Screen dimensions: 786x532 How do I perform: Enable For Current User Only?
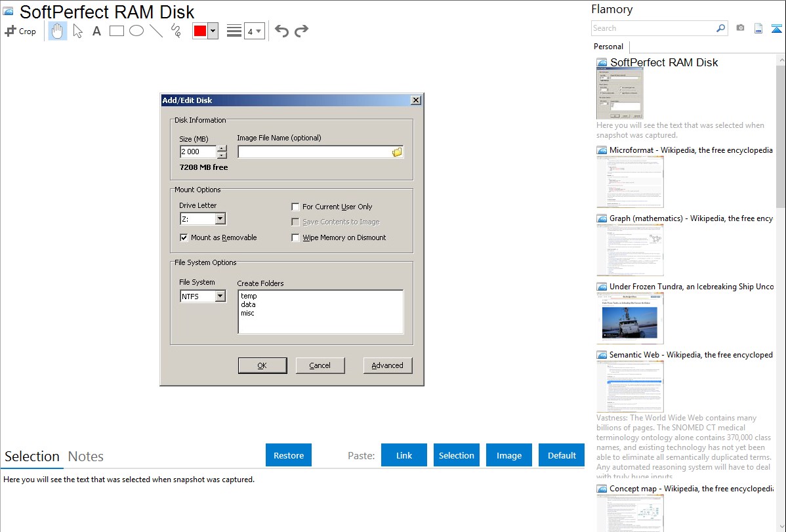pos(295,207)
